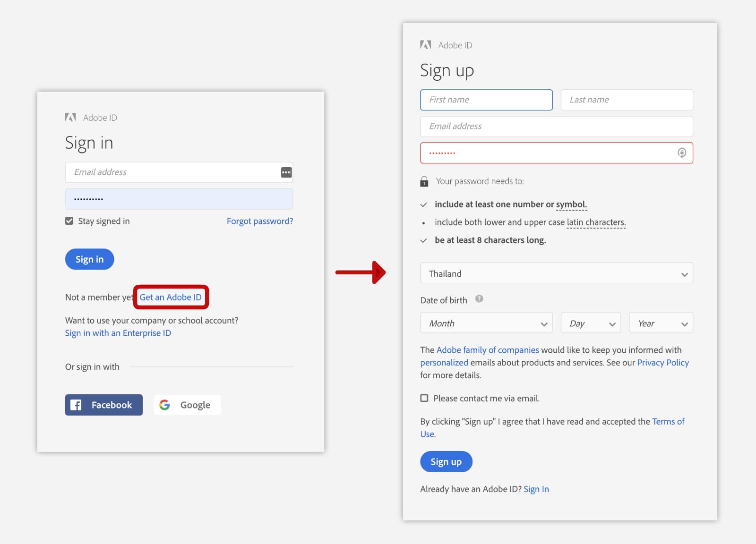Focus the password field in Sign in panel
Screen dimensions: 756x544
pyautogui.click(x=179, y=199)
